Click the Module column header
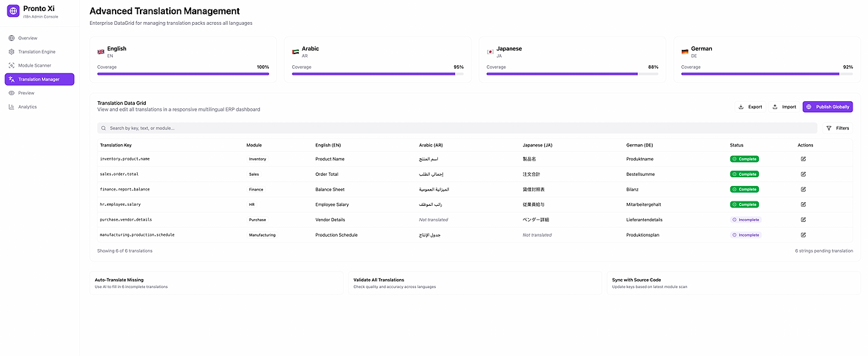This screenshot has height=356, width=868. pos(254,145)
